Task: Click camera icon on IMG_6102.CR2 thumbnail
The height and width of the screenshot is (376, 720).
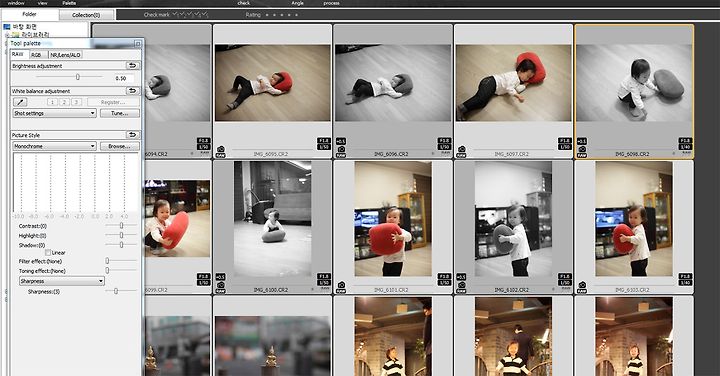Action: pos(461,286)
